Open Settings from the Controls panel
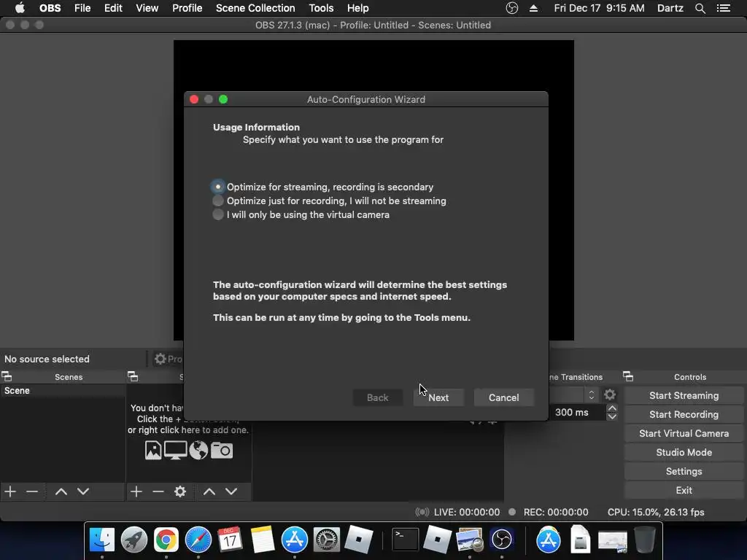The height and width of the screenshot is (560, 747). 684,472
